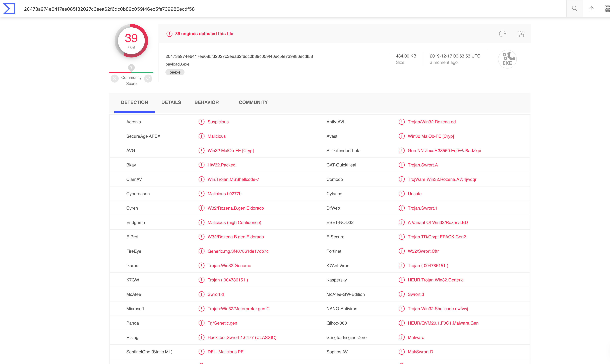Switch to the DETECTION tab
610x364 pixels.
coord(134,102)
